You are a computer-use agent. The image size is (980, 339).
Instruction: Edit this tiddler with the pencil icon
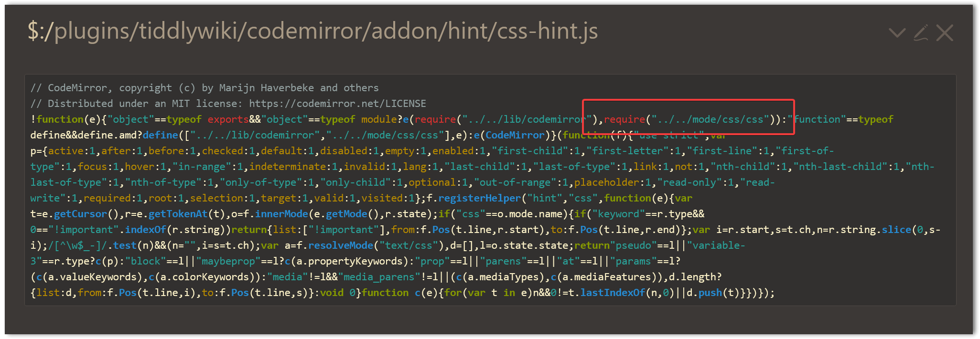click(x=921, y=32)
